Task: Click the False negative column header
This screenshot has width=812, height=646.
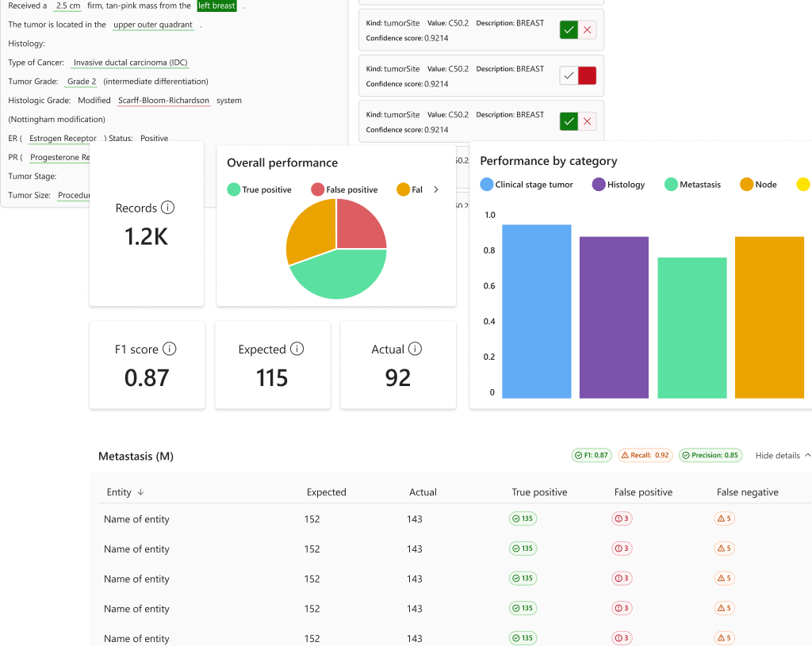Action: [x=747, y=492]
